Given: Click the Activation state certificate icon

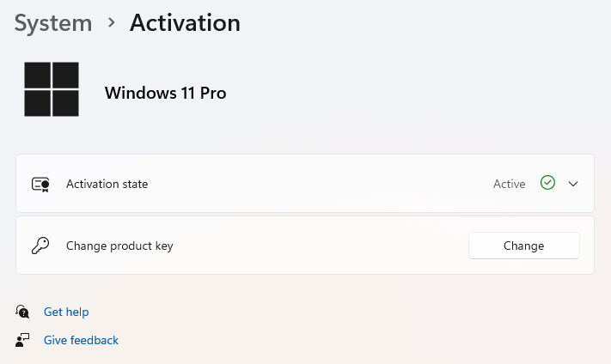Looking at the screenshot, I should (x=40, y=184).
